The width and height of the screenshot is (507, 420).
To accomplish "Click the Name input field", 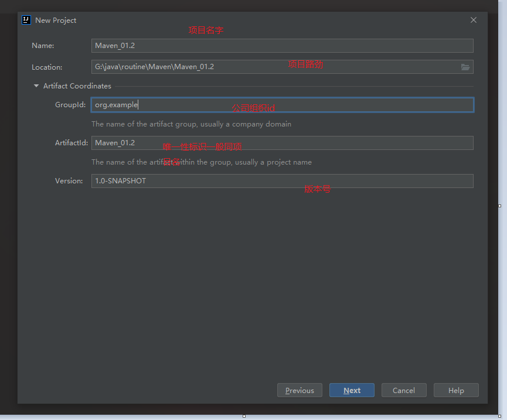I will pos(283,46).
